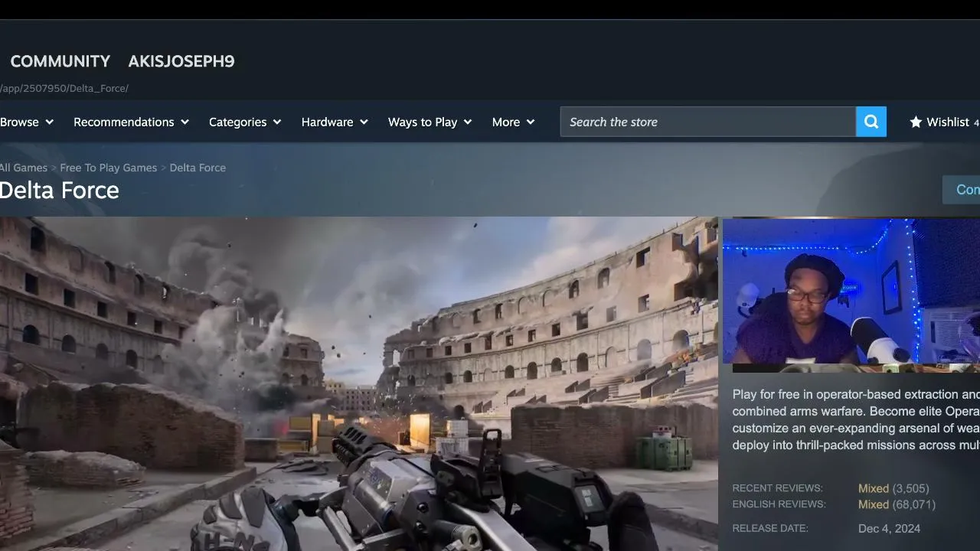Screen dimensions: 980x551
Task: Focus the Search the store field
Action: click(x=708, y=122)
